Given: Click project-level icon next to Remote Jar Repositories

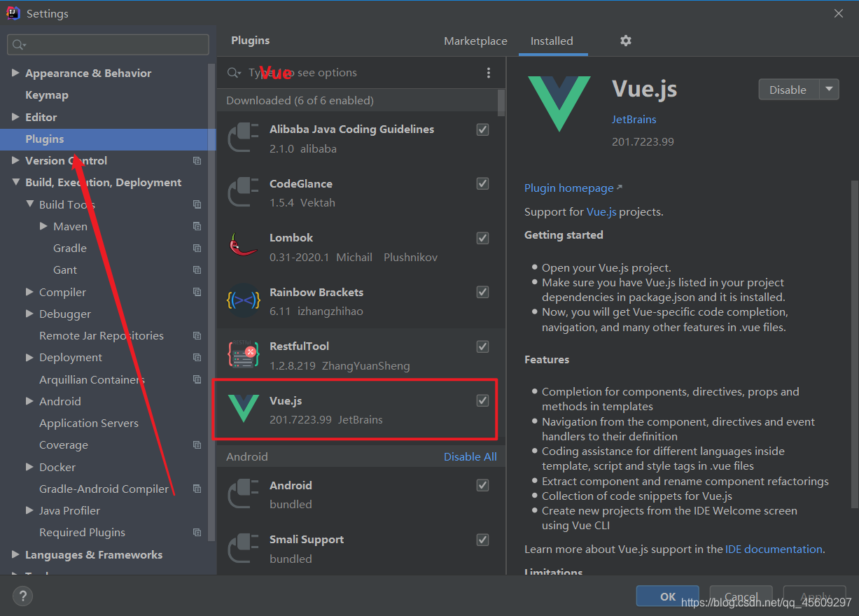Looking at the screenshot, I should pyautogui.click(x=197, y=335).
